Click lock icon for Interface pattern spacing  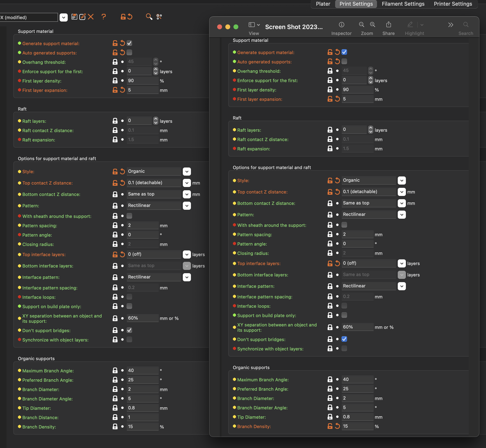pyautogui.click(x=115, y=288)
